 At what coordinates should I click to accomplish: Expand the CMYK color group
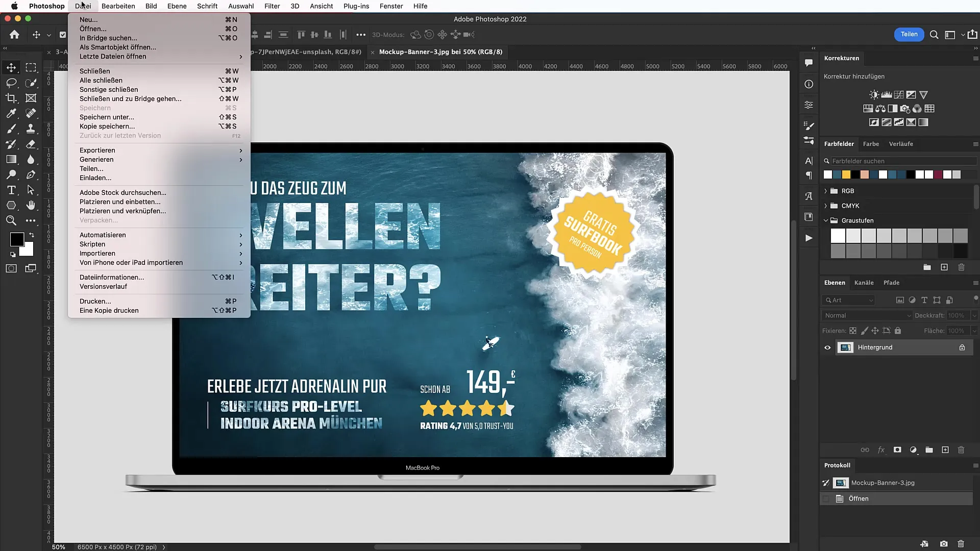(826, 205)
